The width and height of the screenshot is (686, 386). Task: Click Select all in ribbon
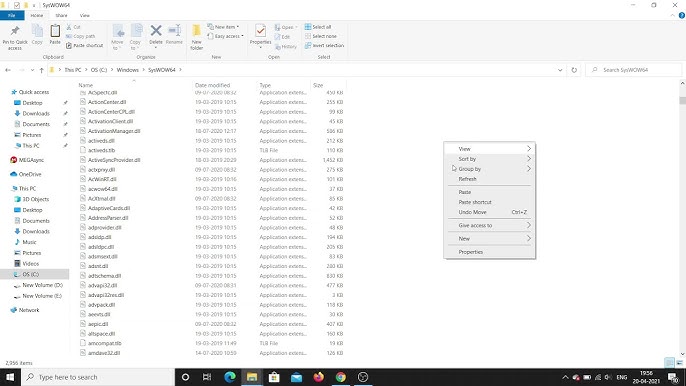[318, 27]
